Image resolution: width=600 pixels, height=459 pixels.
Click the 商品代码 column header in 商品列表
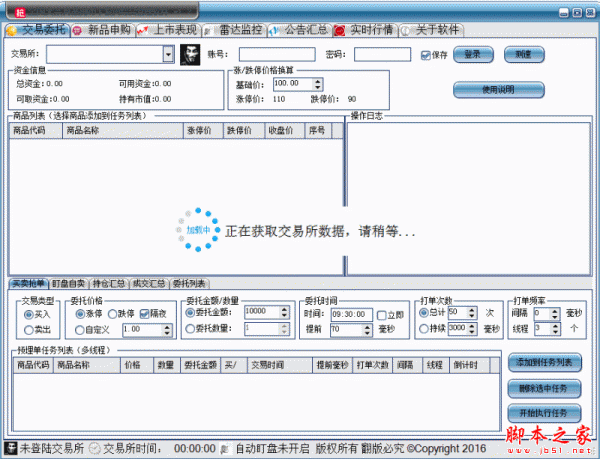point(36,130)
